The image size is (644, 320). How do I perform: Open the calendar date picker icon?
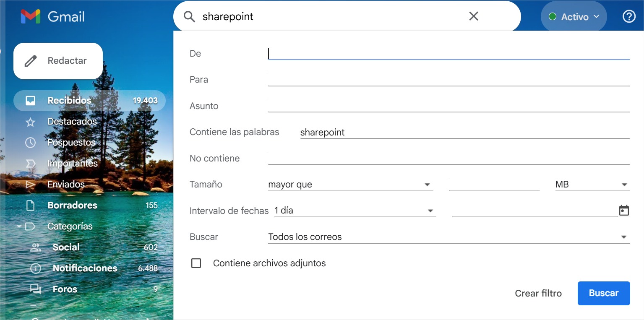[x=624, y=211]
